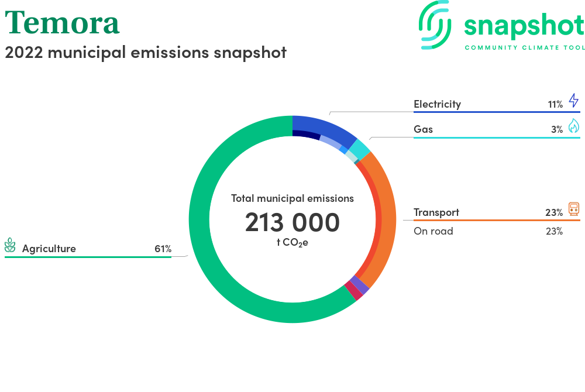The image size is (585, 392).
Task: Select the On road sub-category label
Action: (433, 231)
